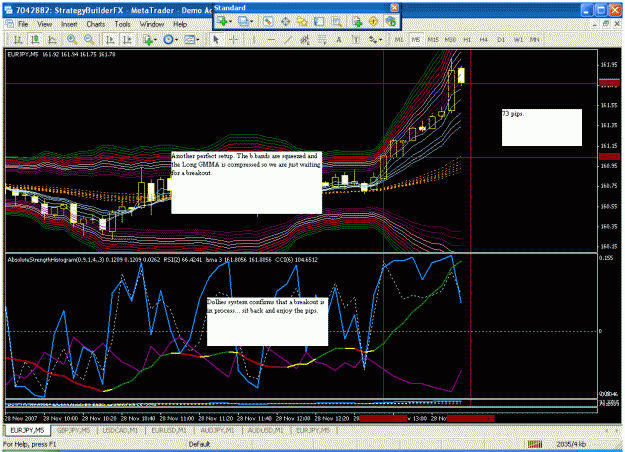
Task: Select the Fibonacci Retracement tool
Action: point(322,39)
